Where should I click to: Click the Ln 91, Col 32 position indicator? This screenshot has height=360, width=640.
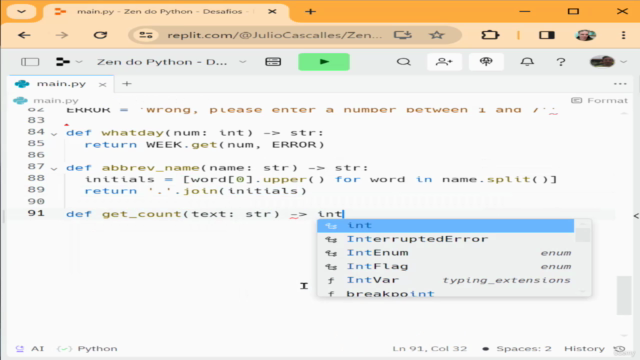coord(429,349)
